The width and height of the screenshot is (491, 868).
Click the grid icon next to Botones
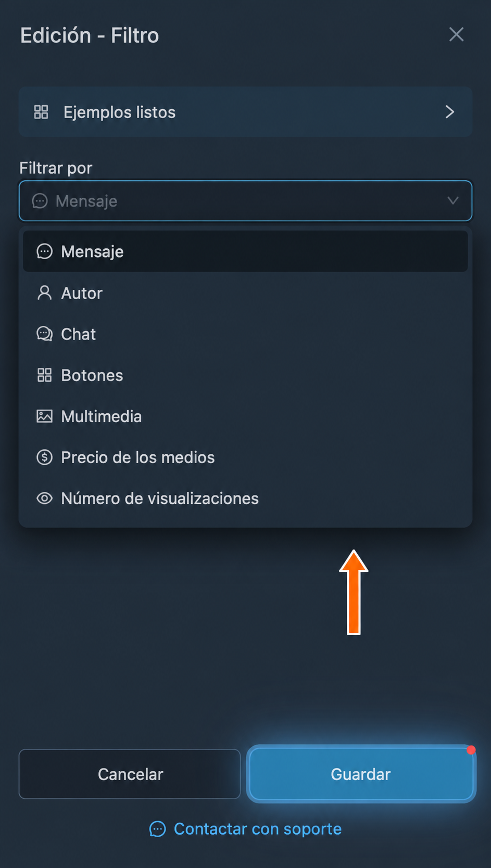coord(44,375)
